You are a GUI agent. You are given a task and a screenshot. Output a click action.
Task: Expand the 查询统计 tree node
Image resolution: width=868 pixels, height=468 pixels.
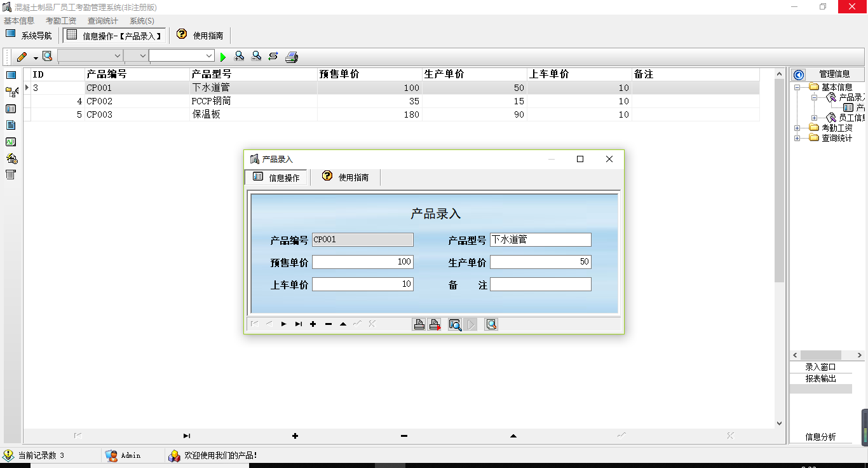pos(797,138)
